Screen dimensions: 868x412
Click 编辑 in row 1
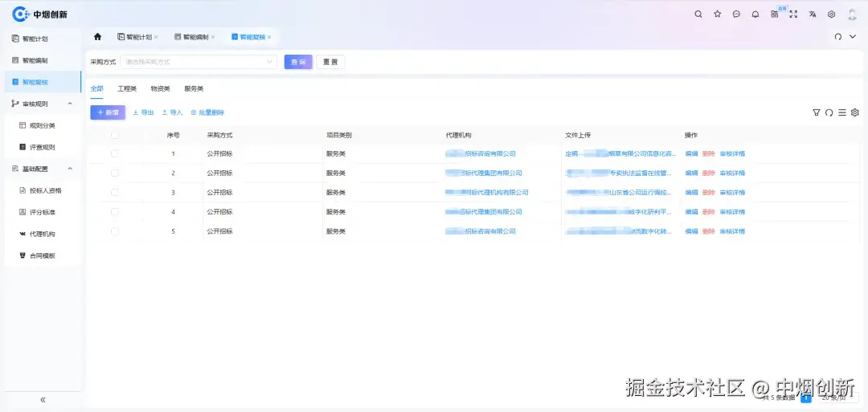tap(691, 153)
